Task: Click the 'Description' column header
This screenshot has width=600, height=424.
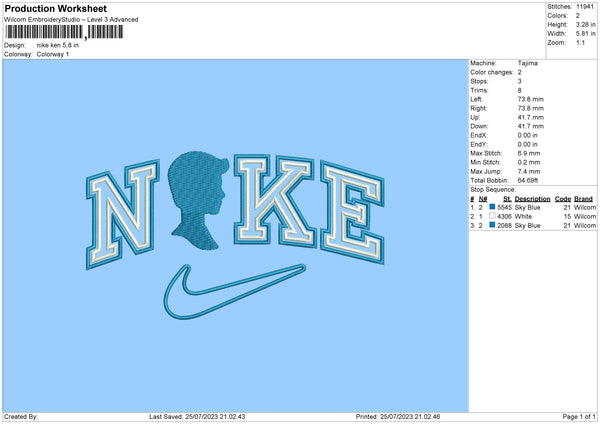Action: coord(532,199)
